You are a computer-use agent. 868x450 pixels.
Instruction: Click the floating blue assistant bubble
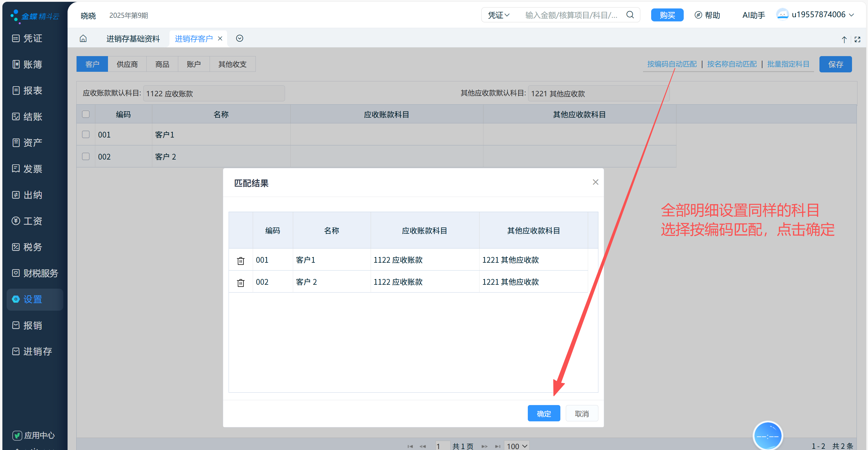pos(767,436)
